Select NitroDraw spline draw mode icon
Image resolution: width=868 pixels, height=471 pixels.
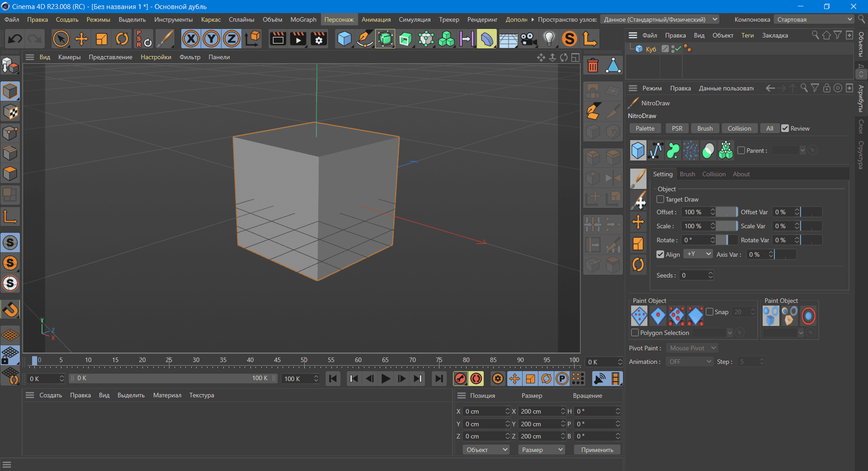pos(656,151)
